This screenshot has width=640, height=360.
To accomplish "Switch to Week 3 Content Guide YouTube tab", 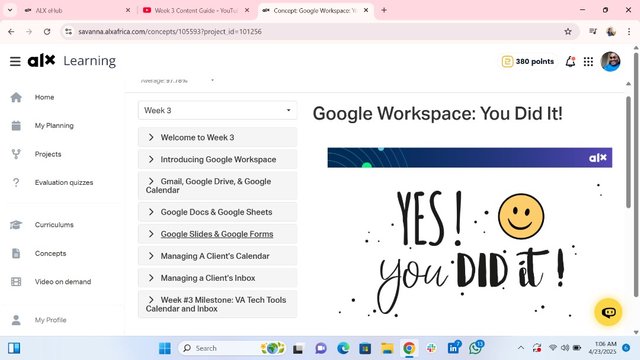I will [196, 11].
